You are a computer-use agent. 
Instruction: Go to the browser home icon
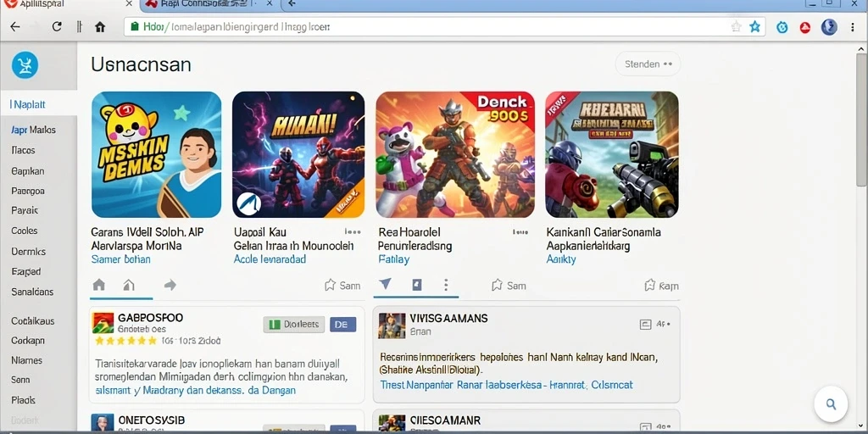pyautogui.click(x=100, y=26)
